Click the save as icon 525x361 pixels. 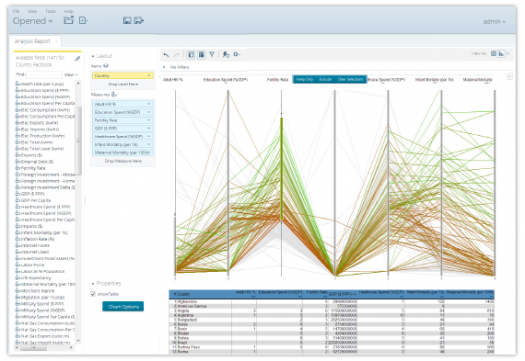(x=139, y=21)
